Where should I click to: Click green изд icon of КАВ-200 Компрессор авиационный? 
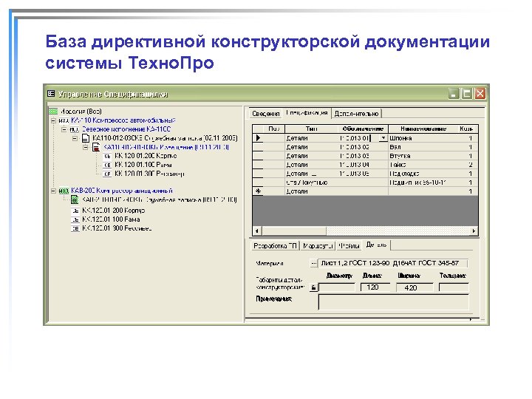click(x=64, y=191)
